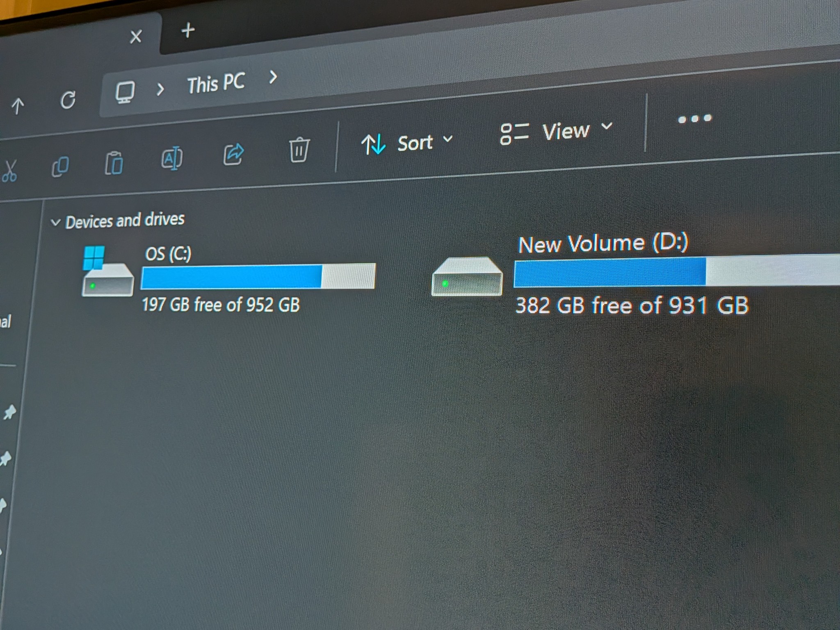Share the selected item
This screenshot has height=630, width=840.
[x=233, y=154]
